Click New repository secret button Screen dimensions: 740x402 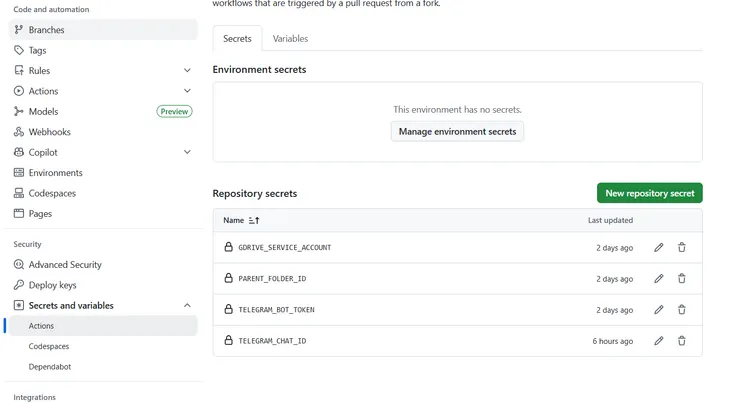pyautogui.click(x=649, y=193)
